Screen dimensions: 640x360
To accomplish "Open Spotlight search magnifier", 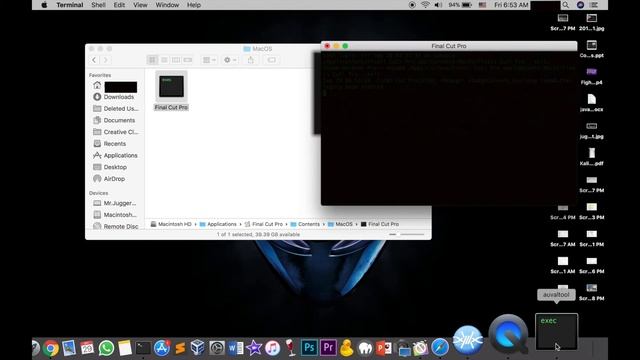I will pyautogui.click(x=565, y=5).
